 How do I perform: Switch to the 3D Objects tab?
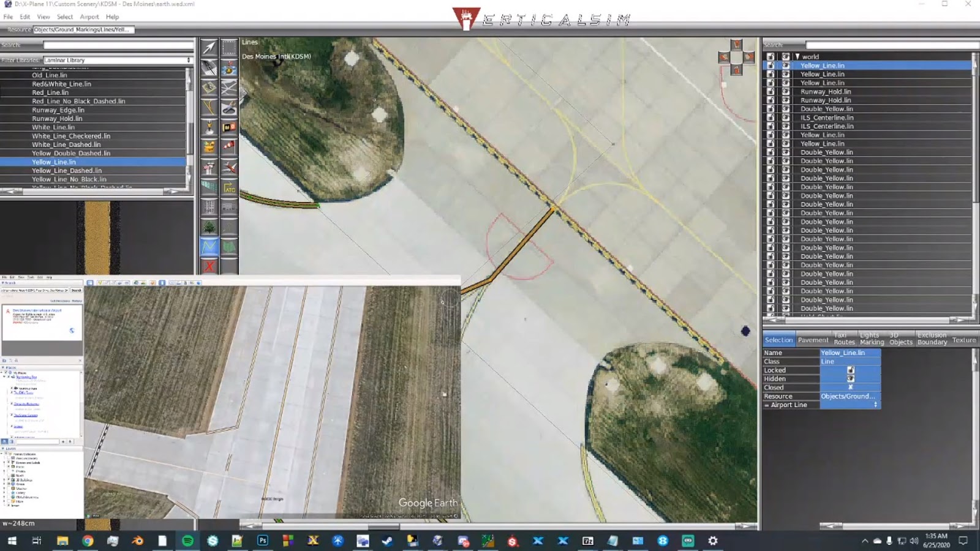tap(900, 339)
